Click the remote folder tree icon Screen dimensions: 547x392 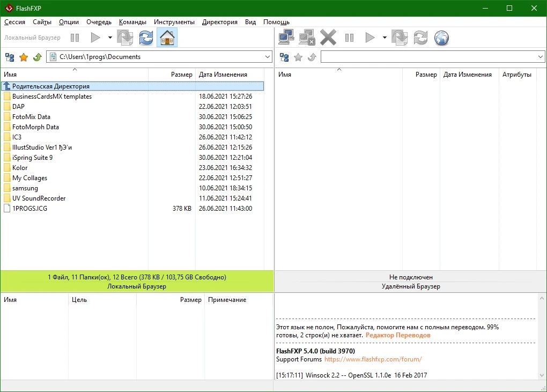[284, 57]
